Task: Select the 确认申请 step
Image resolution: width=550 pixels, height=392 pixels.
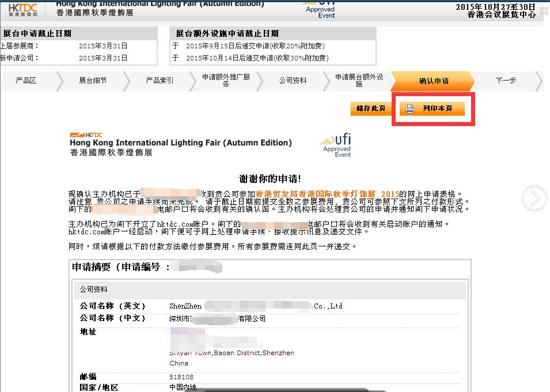Action: 434,81
